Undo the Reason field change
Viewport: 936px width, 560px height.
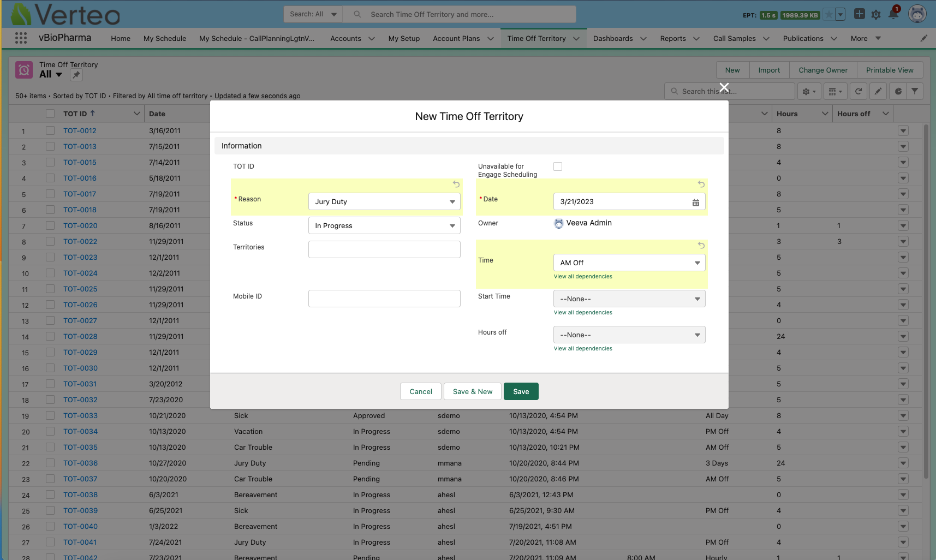[x=456, y=184]
